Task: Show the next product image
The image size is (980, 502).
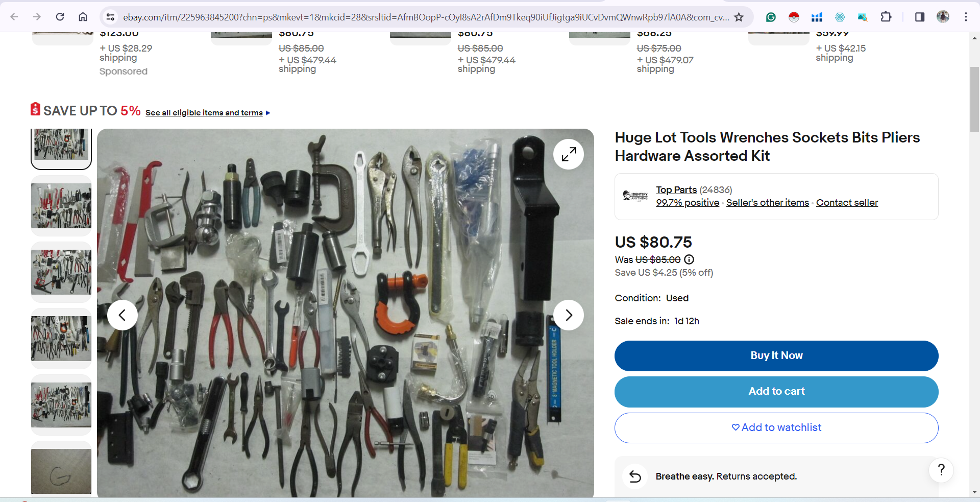Action: pos(568,315)
